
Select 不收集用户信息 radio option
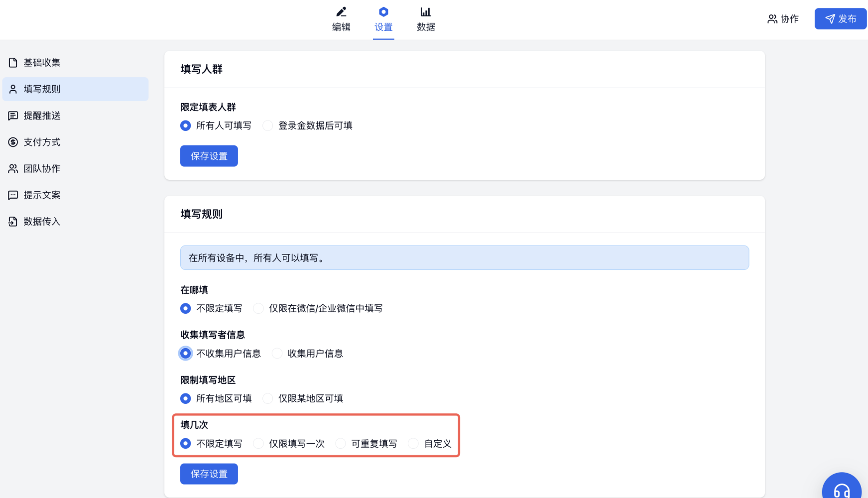(186, 353)
